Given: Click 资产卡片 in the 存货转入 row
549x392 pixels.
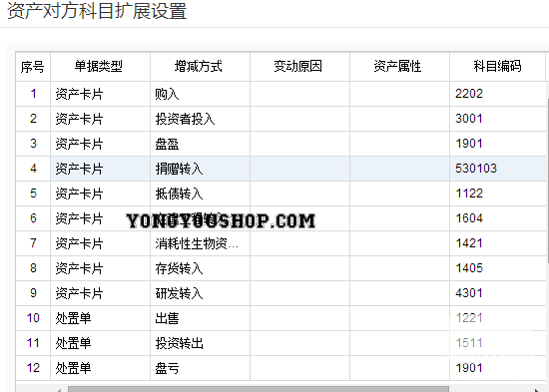Looking at the screenshot, I should coord(79,268).
